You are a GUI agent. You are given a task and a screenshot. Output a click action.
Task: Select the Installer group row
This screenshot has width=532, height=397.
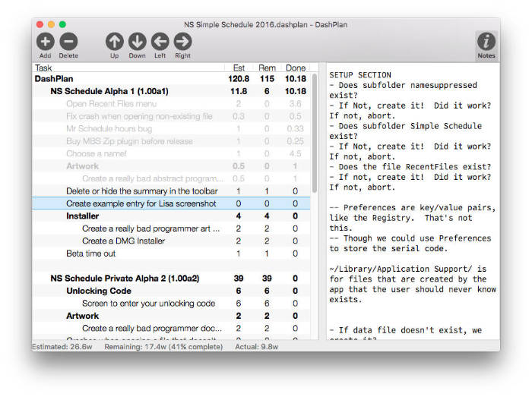[x=171, y=216]
